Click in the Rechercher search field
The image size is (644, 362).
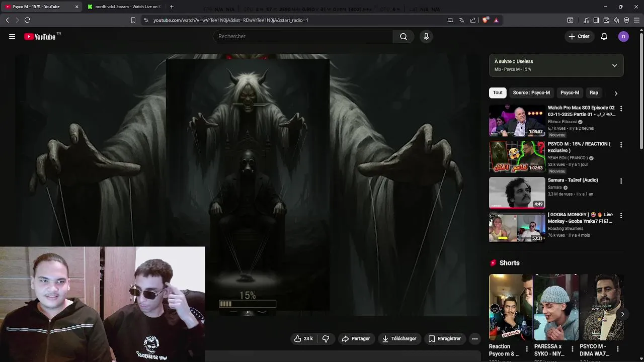(x=303, y=36)
